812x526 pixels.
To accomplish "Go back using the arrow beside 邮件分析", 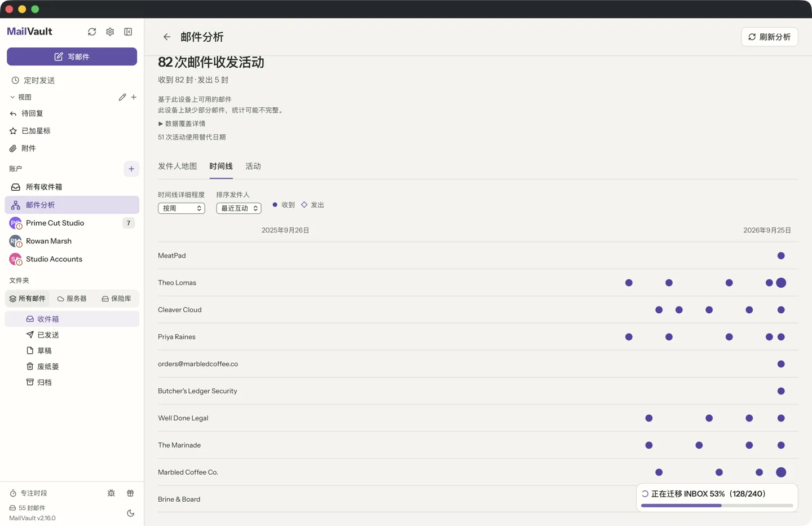I will point(167,37).
